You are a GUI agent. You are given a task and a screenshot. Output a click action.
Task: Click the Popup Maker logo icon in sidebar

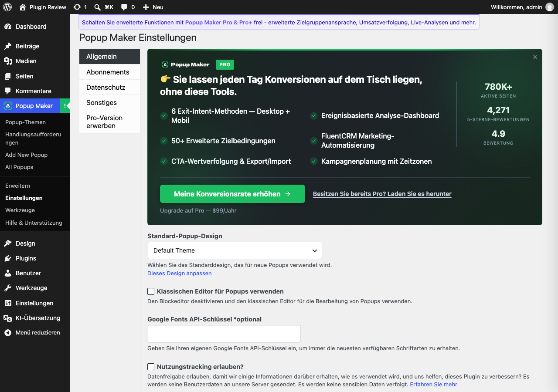8,106
